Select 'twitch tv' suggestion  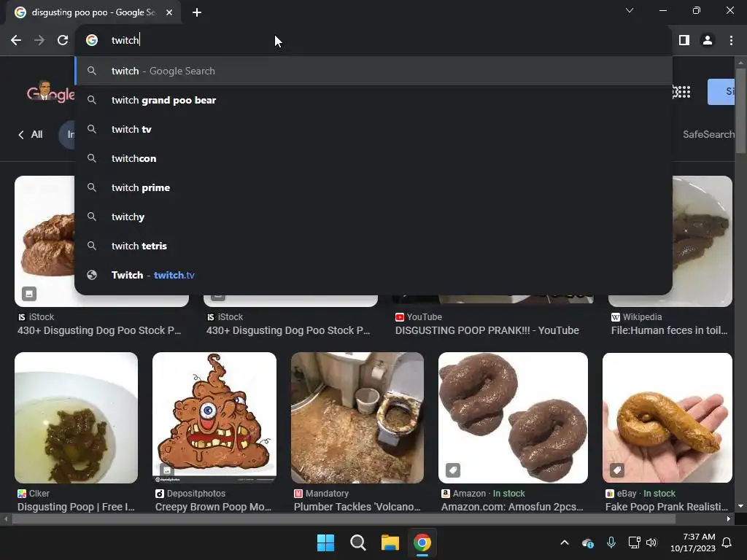click(x=373, y=129)
